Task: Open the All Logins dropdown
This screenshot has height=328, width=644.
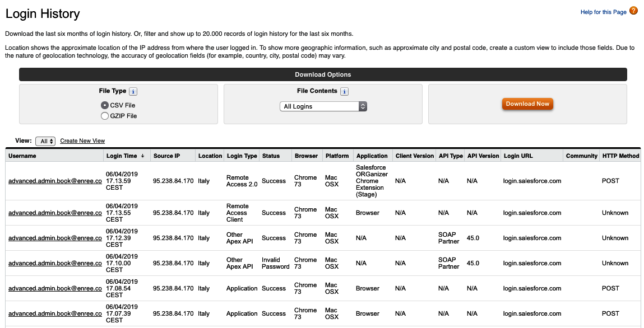Action: pos(323,106)
